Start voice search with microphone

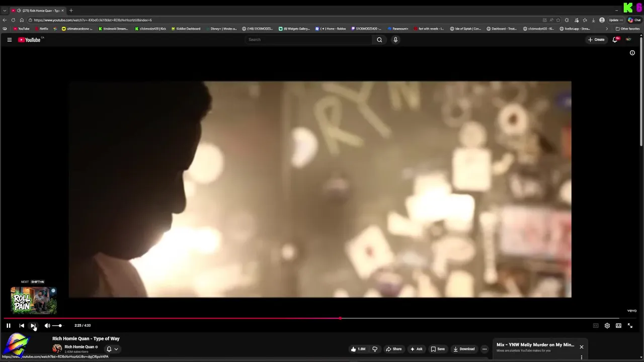coord(395,40)
